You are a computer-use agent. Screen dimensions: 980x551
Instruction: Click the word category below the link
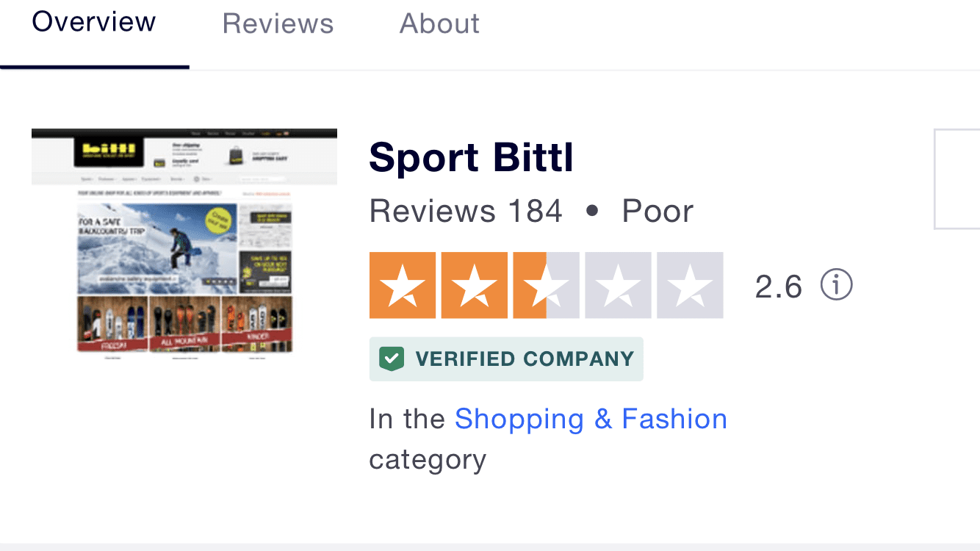click(428, 460)
